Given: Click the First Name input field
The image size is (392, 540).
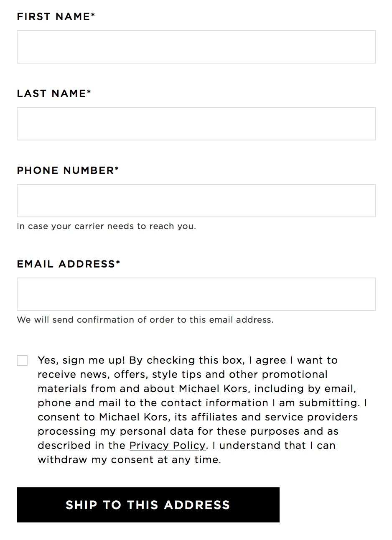Looking at the screenshot, I should 196,47.
